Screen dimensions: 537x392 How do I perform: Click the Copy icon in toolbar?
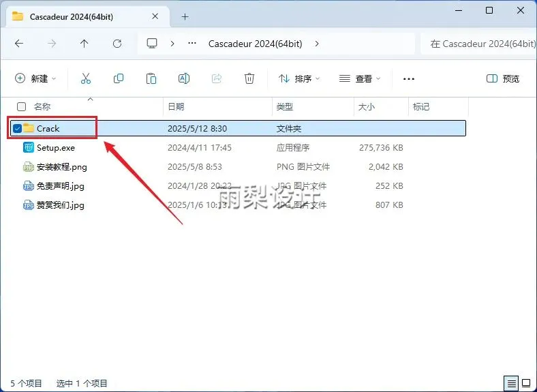click(119, 78)
